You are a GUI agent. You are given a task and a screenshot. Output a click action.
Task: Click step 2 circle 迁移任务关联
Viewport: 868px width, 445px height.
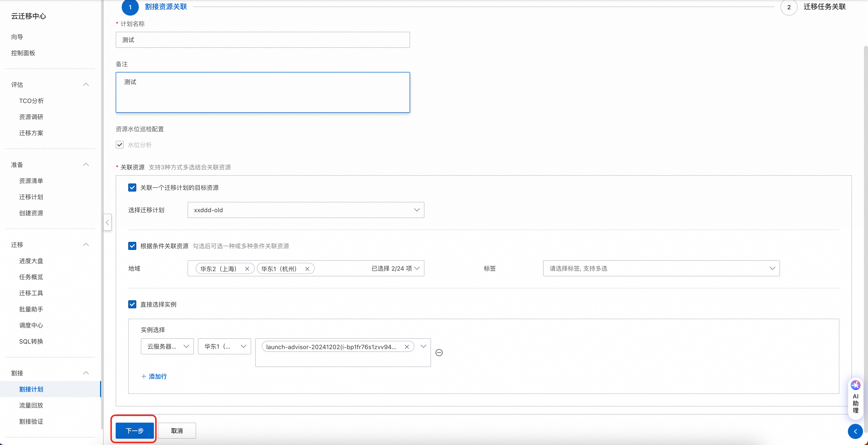[x=789, y=7]
